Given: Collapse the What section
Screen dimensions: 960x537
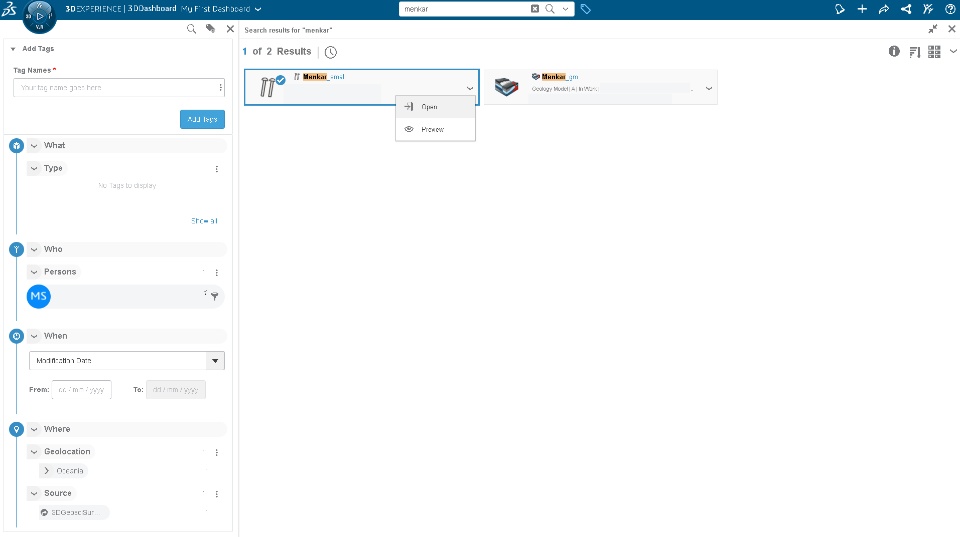Looking at the screenshot, I should point(34,146).
